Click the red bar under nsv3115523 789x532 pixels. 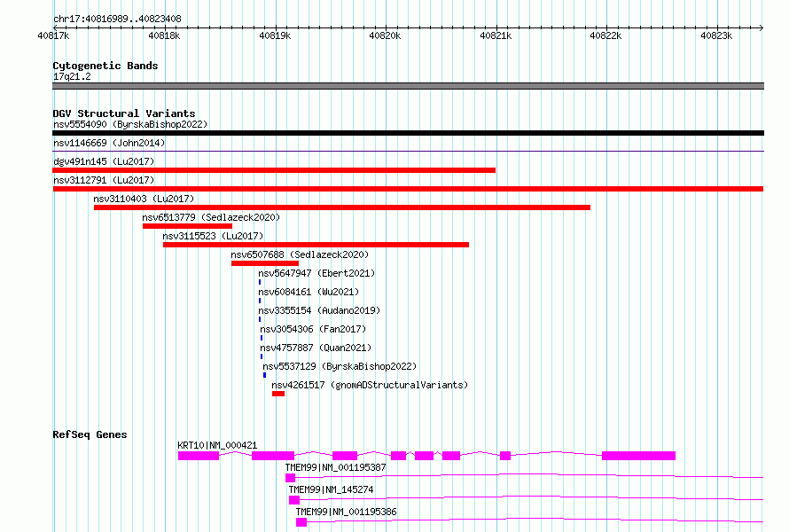click(316, 245)
